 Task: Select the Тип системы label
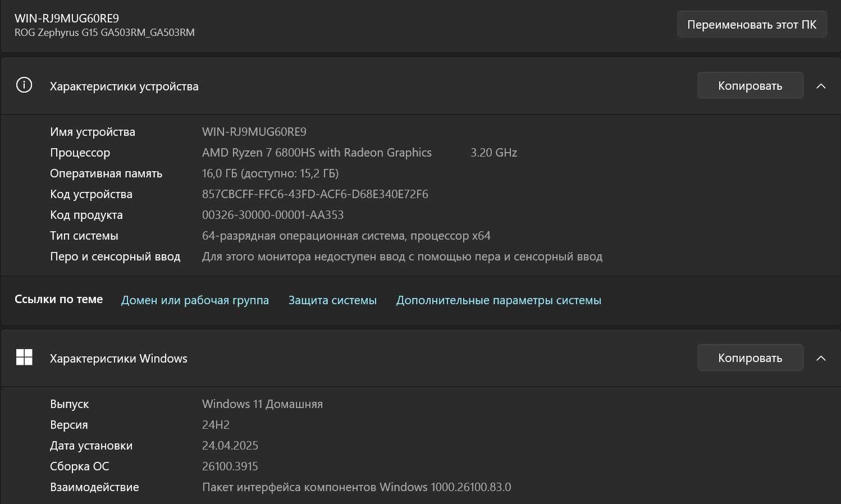click(x=84, y=236)
